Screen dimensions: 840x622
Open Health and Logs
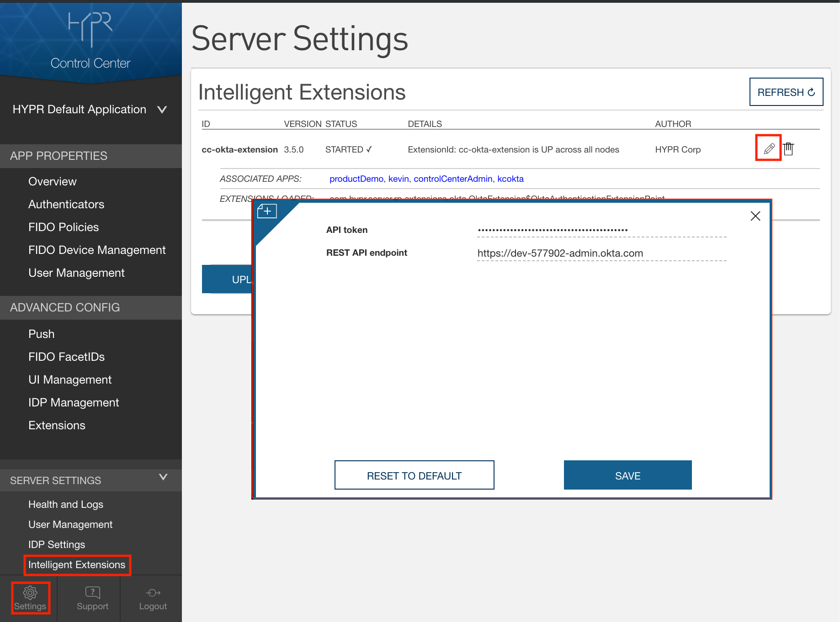pyautogui.click(x=66, y=505)
